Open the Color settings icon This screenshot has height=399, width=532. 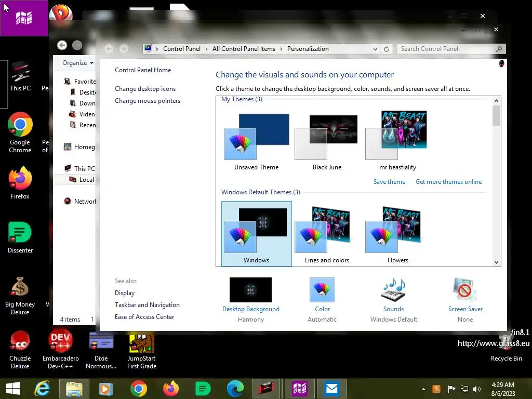(322, 290)
